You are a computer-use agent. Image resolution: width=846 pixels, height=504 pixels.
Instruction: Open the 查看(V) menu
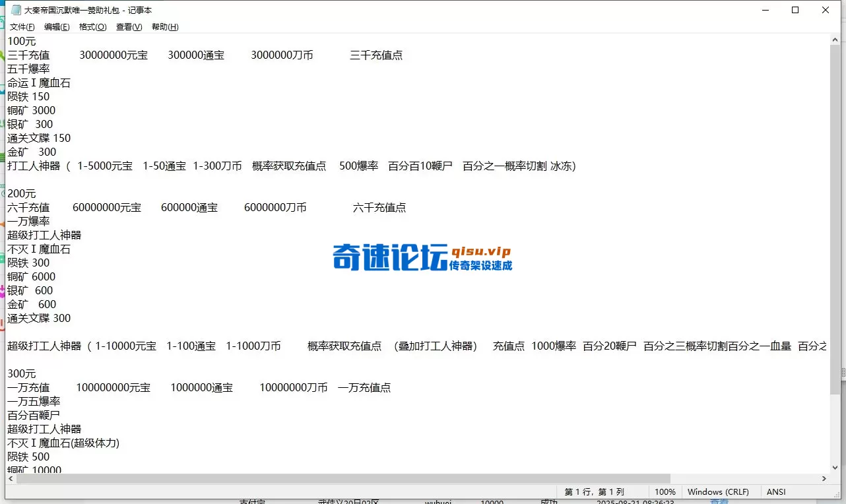click(129, 26)
